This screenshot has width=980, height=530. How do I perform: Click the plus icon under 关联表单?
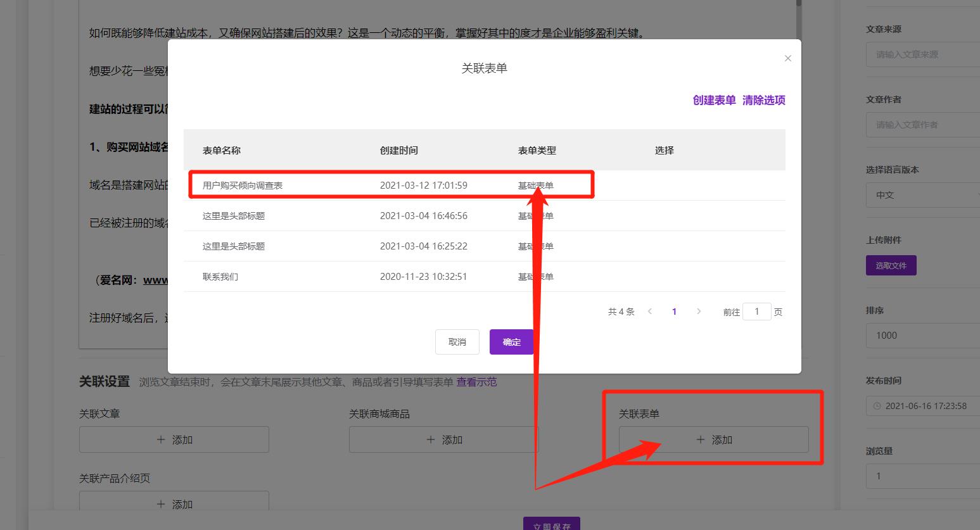coord(700,439)
